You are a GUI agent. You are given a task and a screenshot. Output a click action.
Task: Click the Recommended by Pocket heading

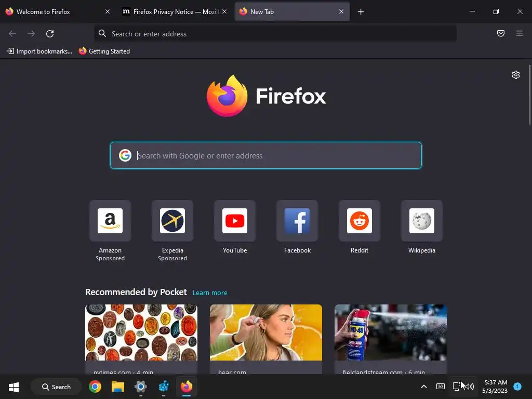click(x=136, y=292)
